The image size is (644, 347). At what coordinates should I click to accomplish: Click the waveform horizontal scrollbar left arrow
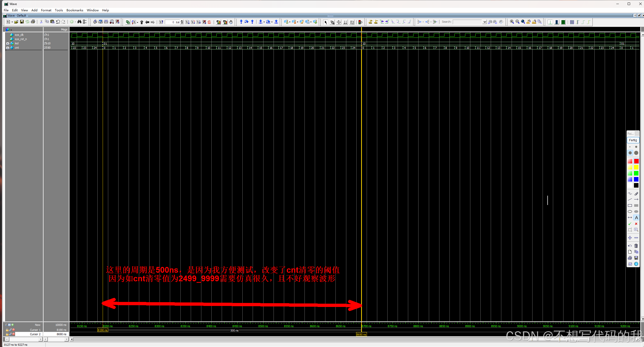(x=72, y=339)
